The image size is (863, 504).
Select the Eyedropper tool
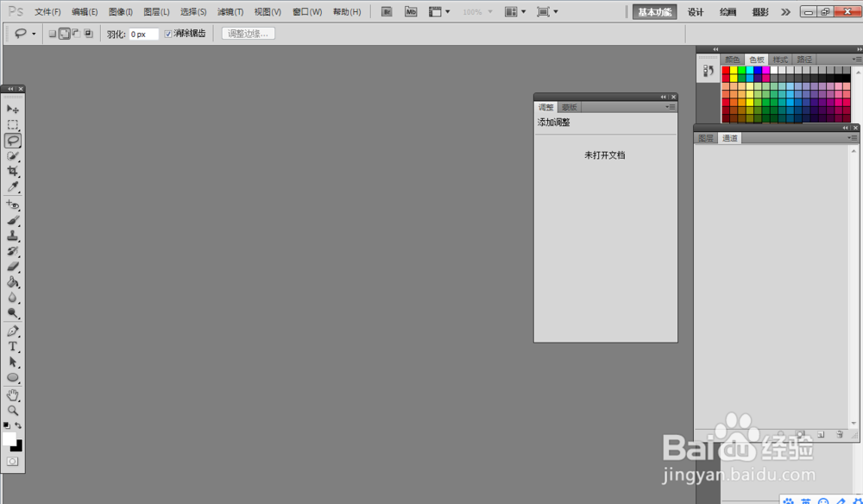[13, 187]
